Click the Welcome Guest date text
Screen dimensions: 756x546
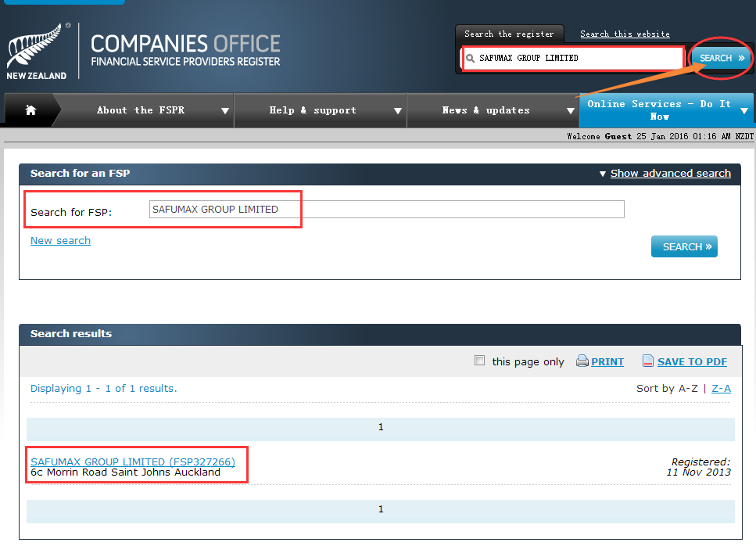pos(660,136)
